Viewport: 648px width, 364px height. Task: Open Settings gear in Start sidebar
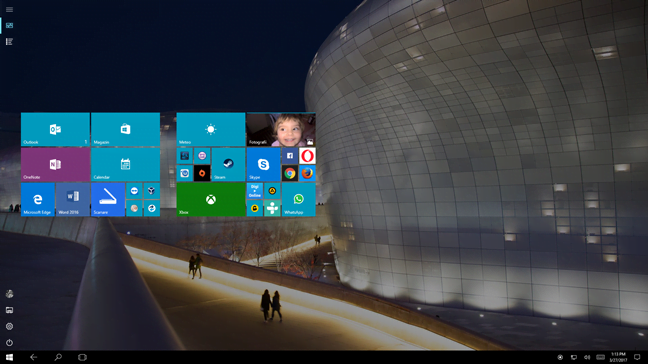click(9, 326)
